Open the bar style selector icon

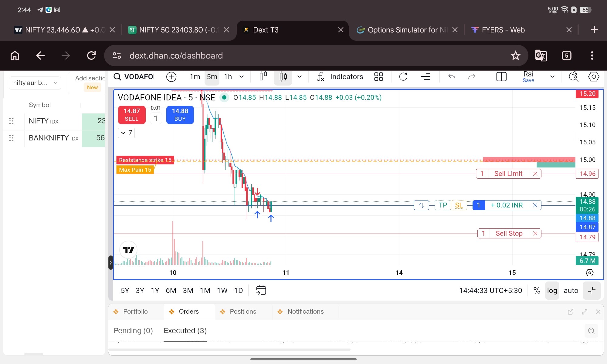263,76
